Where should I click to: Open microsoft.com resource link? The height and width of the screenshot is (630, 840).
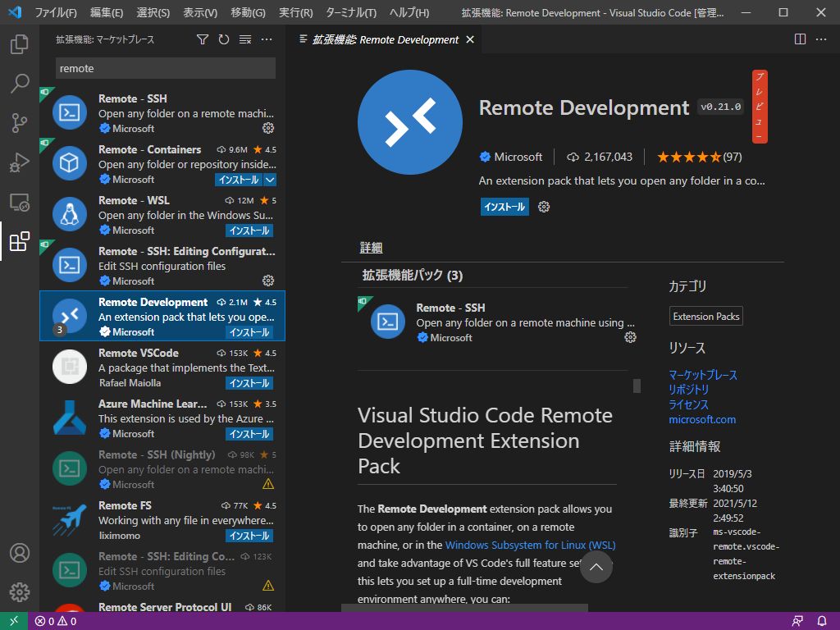tap(702, 419)
